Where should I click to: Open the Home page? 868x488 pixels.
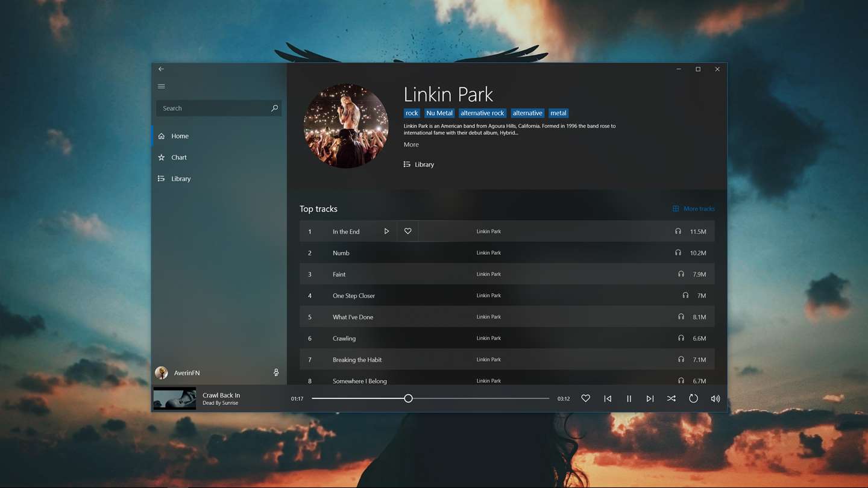(x=219, y=136)
